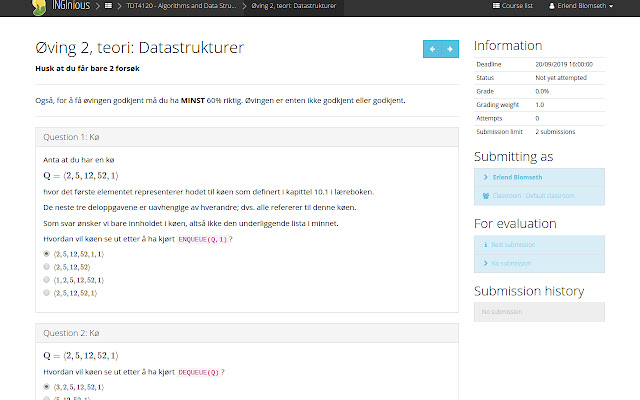Select first answer (3, 2, 5, 12, 52, 1) in Question 2
640x400 pixels.
pos(46,385)
